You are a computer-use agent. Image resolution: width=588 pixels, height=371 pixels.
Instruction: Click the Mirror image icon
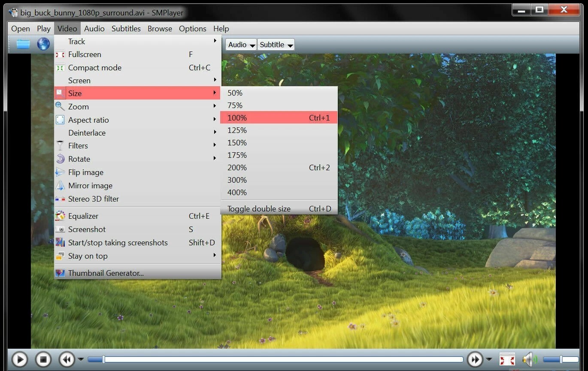(x=60, y=186)
